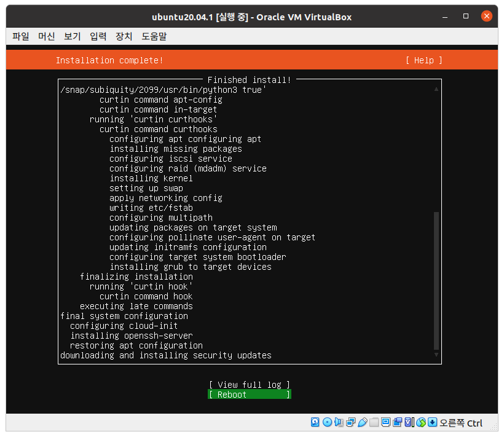Click the 오른쪽 Ctrl host key label
Screen dimensions: 504x437
[461, 422]
